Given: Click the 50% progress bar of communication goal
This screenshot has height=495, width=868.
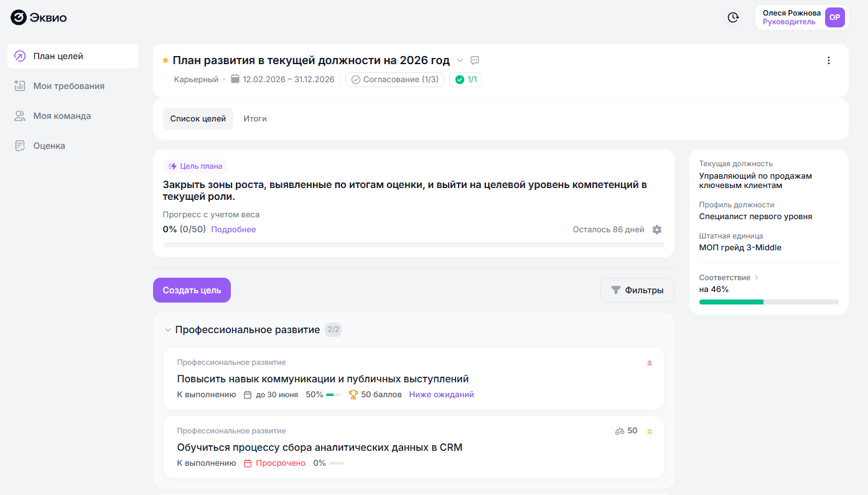Looking at the screenshot, I should [334, 395].
